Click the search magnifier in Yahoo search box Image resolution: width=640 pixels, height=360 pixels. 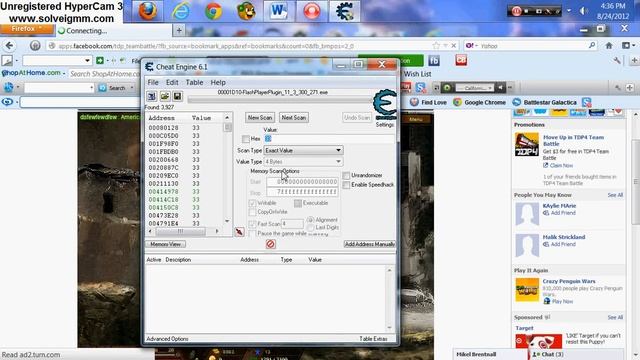[x=592, y=46]
